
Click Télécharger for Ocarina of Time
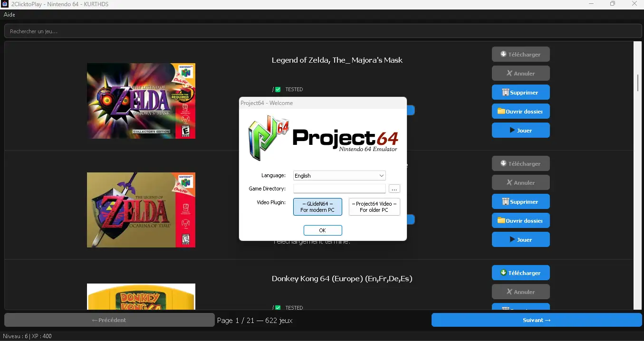click(520, 163)
